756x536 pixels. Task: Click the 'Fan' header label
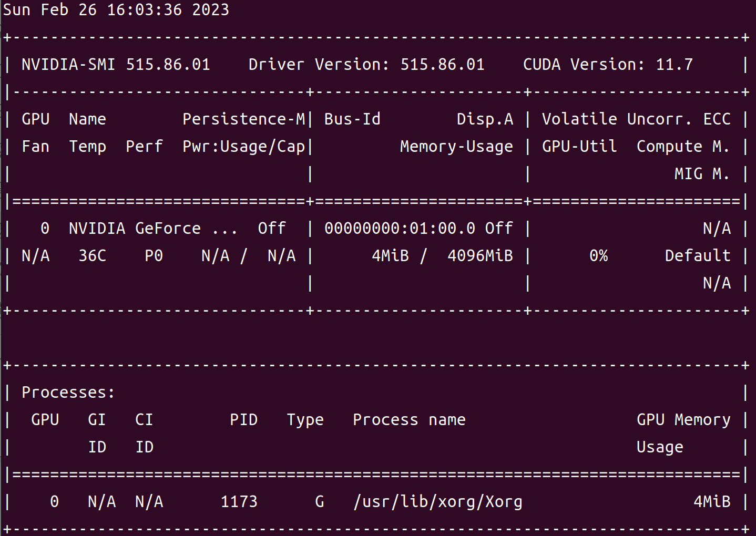(35, 147)
